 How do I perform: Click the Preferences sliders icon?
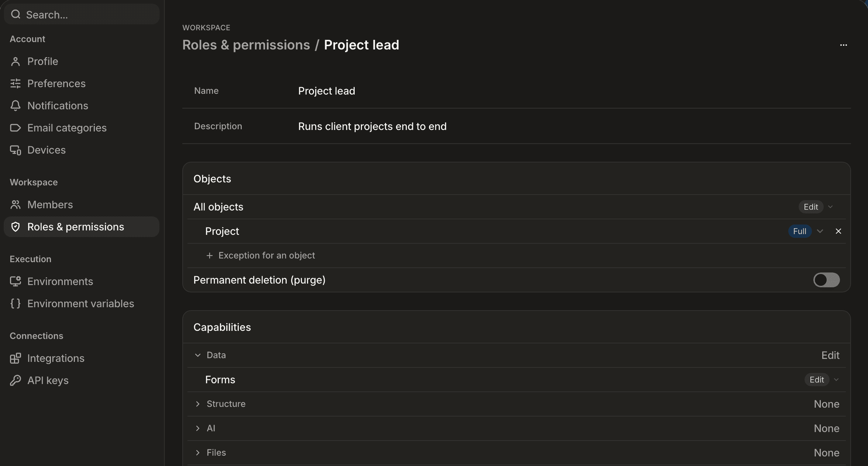pos(15,83)
